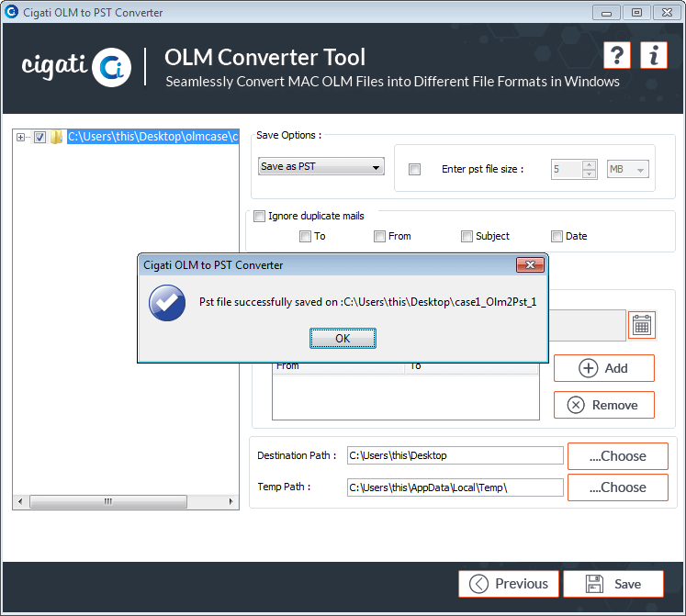Select the C:\Users\this\Desktop\olmcase tree item

[152, 137]
